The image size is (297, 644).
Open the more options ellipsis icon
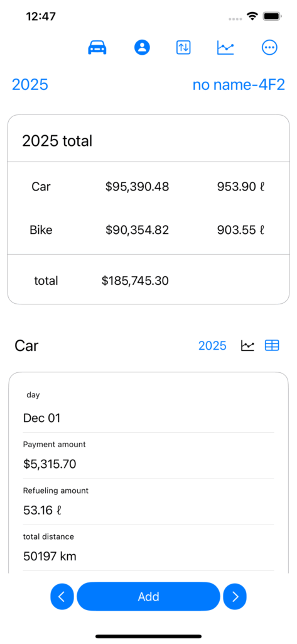click(269, 48)
